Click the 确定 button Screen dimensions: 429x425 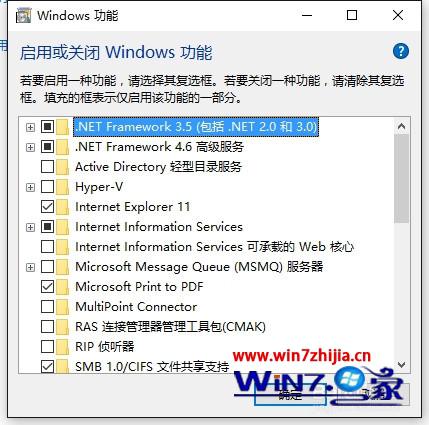pyautogui.click(x=290, y=395)
